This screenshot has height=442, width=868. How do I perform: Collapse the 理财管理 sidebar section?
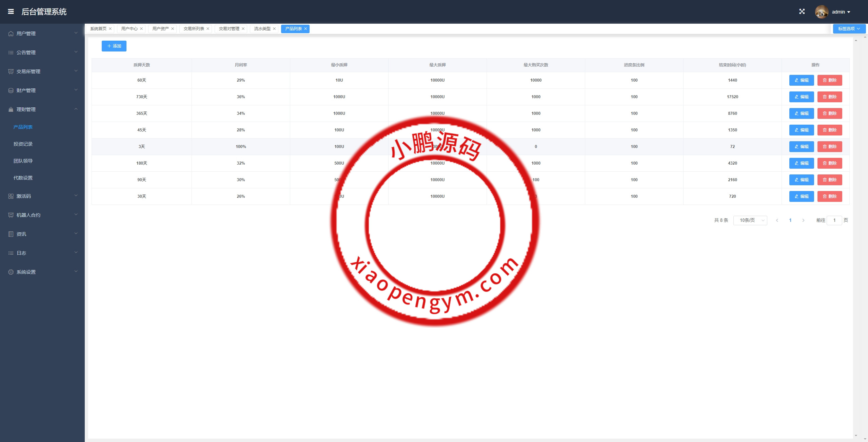26,109
